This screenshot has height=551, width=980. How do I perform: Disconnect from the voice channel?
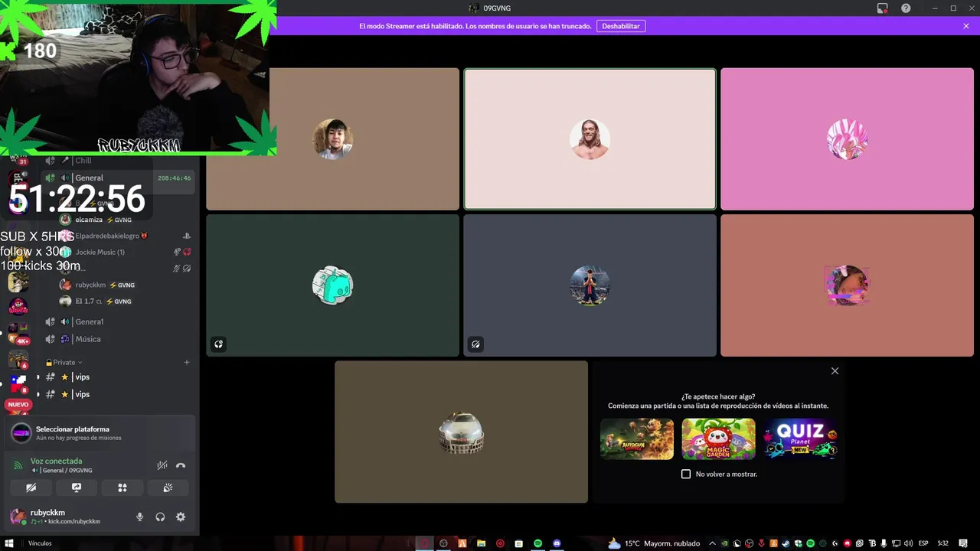[x=181, y=465]
